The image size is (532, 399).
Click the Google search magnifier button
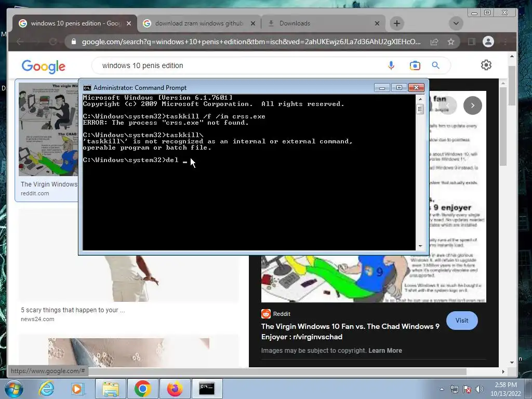tap(436, 65)
